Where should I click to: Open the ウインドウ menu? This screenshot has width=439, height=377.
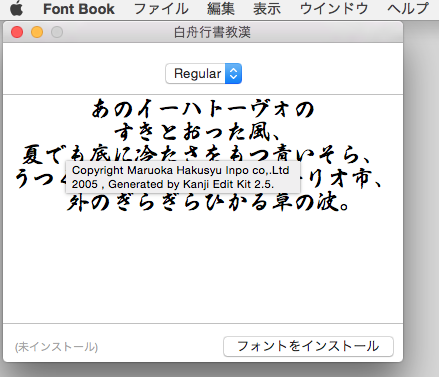pos(334,9)
